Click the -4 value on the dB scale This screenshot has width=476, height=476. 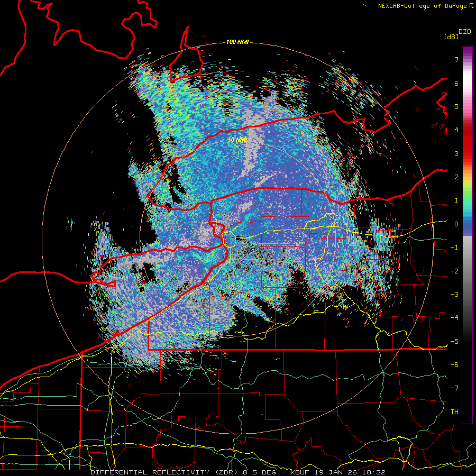454,318
